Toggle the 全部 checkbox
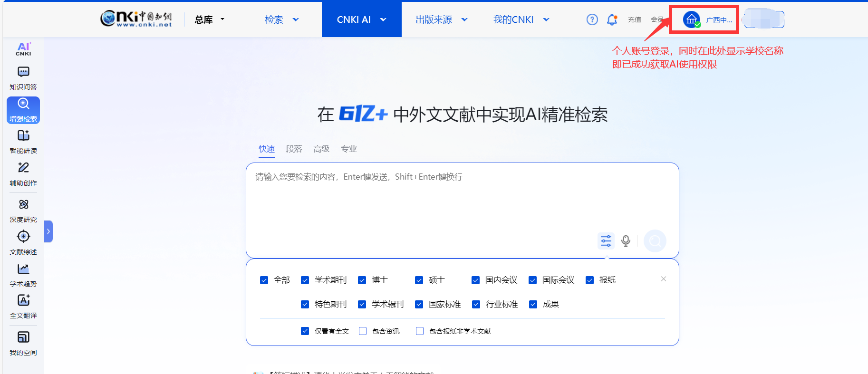Image resolution: width=868 pixels, height=374 pixels. [x=264, y=280]
